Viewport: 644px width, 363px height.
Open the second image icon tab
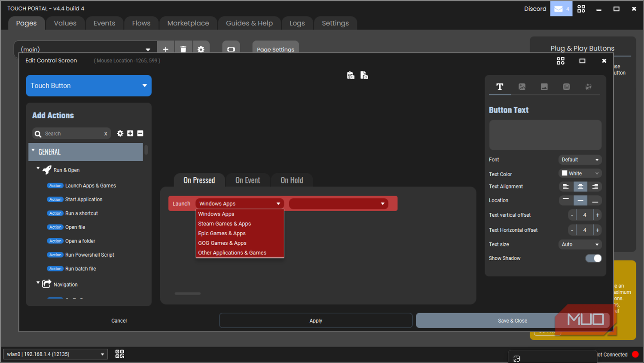pyautogui.click(x=522, y=87)
